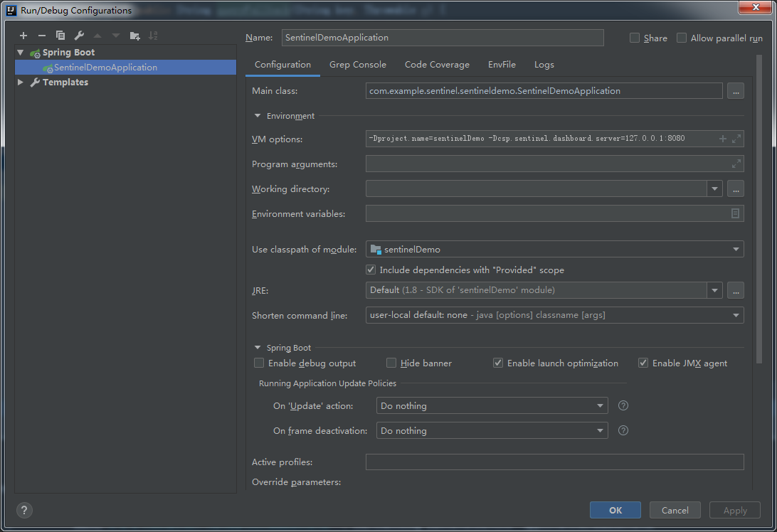Insert macro plus icon in VM options
This screenshot has width=777, height=532.
coord(722,139)
